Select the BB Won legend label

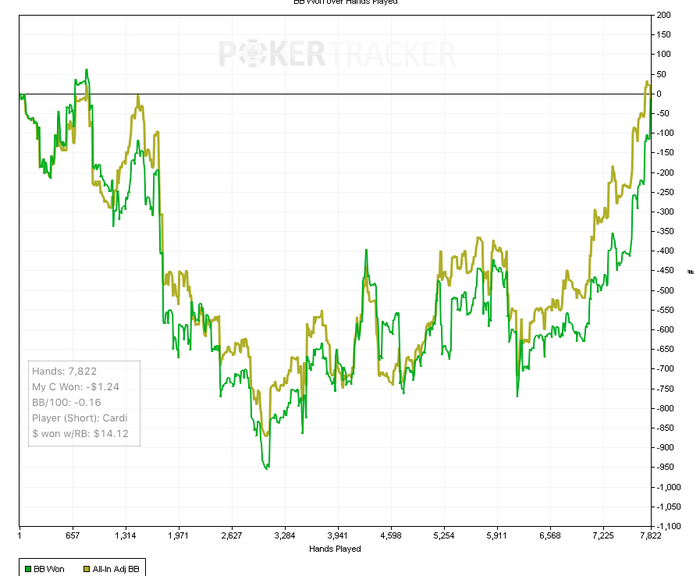coord(49,569)
